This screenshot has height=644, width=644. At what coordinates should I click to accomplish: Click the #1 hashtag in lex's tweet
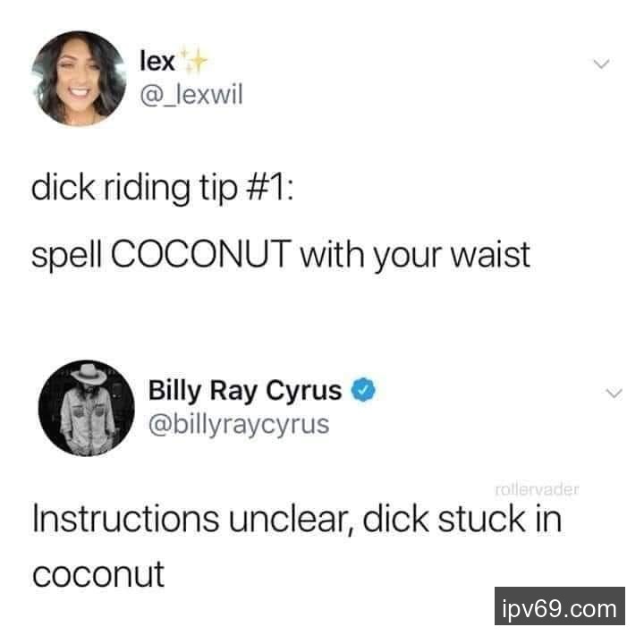266,189
